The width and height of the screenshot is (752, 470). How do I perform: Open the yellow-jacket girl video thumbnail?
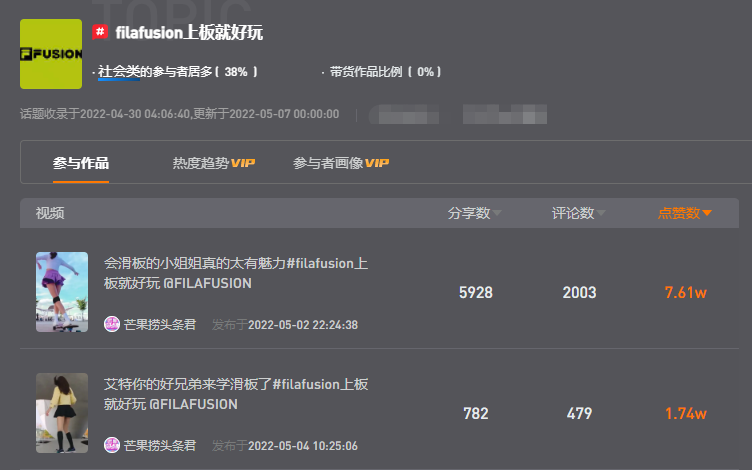coord(62,413)
